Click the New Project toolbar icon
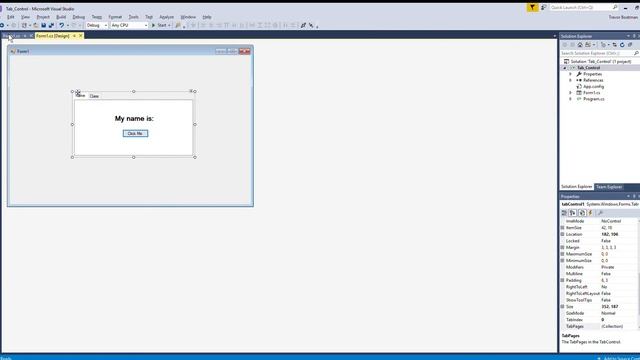 click(24, 25)
